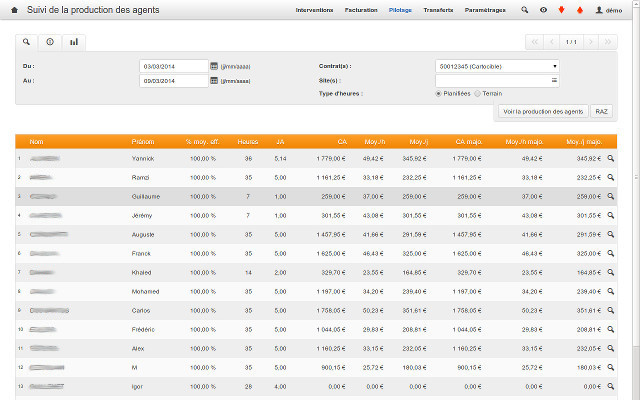View details magnifier for Auguste row

point(611,234)
